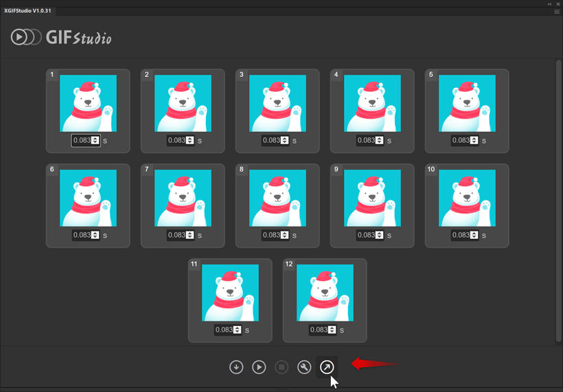Click frame 5 duration field
The height and width of the screenshot is (392, 563).
click(x=465, y=140)
